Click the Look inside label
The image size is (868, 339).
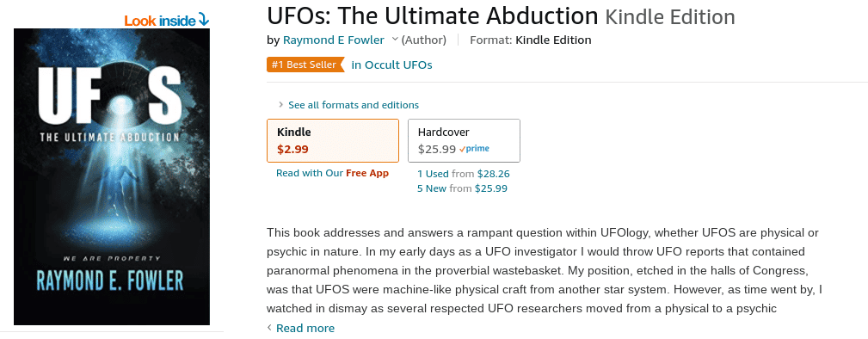pos(160,21)
